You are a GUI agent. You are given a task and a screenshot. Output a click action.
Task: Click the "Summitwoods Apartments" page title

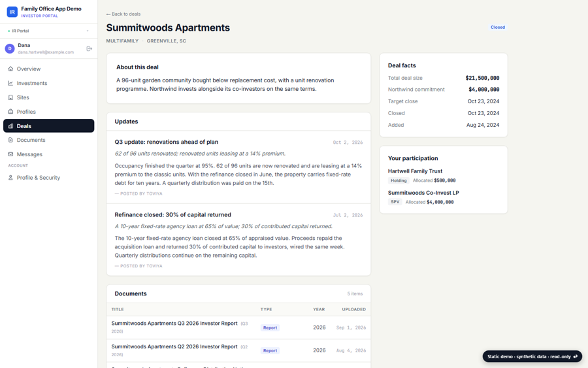168,27
